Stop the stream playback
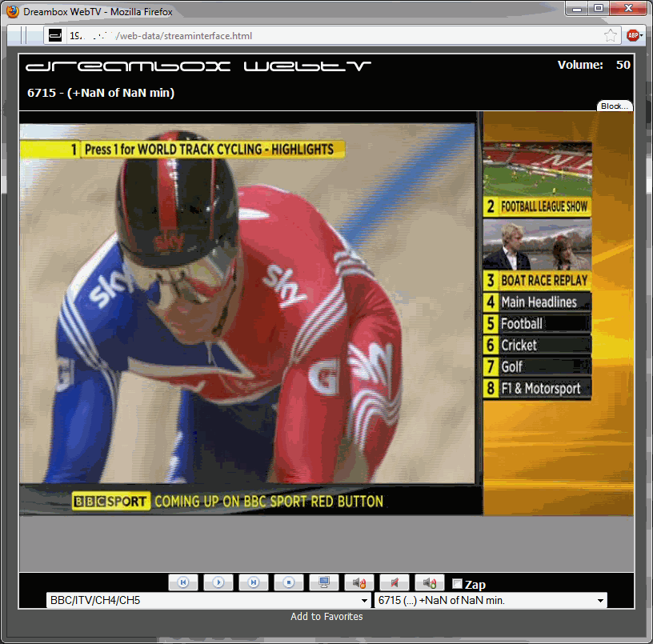 tap(289, 582)
